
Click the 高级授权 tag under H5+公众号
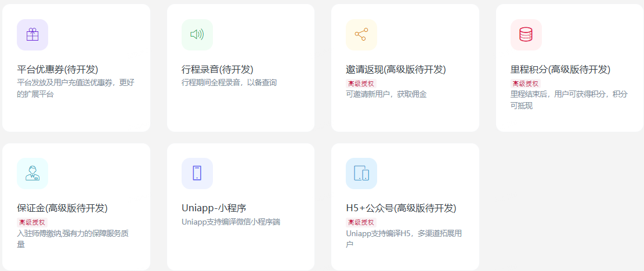[x=361, y=222]
